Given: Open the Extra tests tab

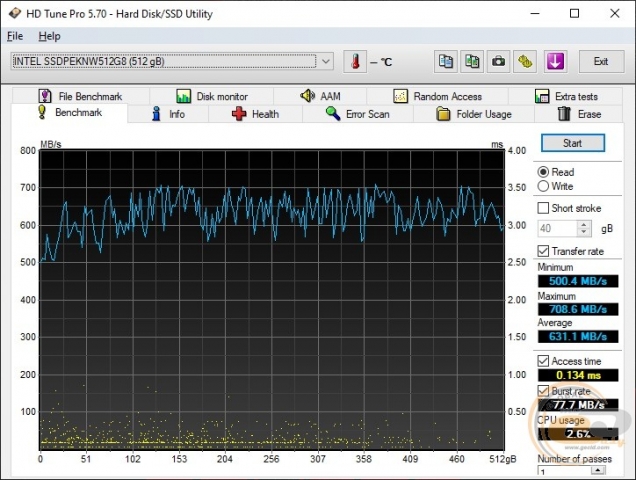Looking at the screenshot, I should 566,97.
